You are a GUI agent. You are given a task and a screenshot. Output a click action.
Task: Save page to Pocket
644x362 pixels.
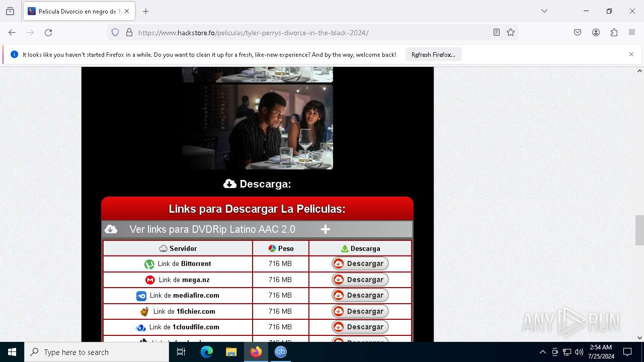pyautogui.click(x=578, y=33)
